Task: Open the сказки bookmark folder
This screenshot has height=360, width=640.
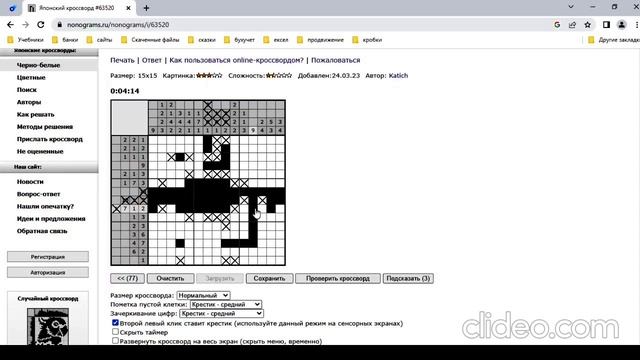Action: click(x=202, y=40)
